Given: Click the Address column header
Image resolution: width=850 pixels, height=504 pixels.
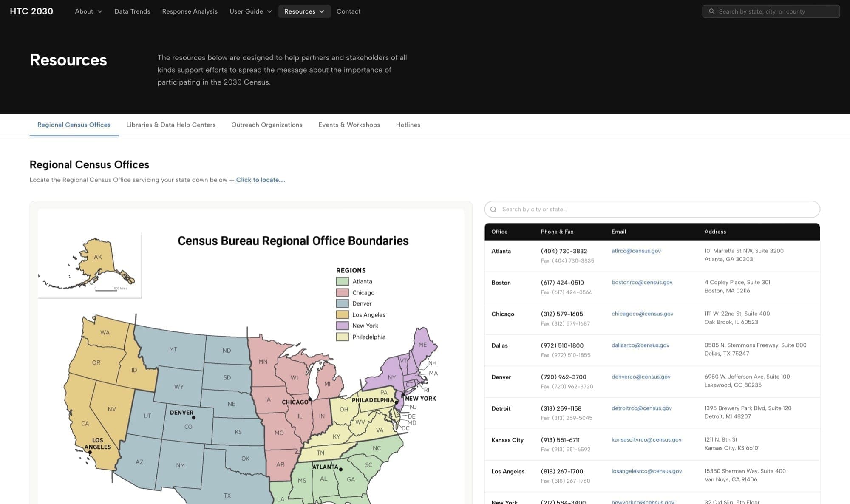Looking at the screenshot, I should point(715,232).
